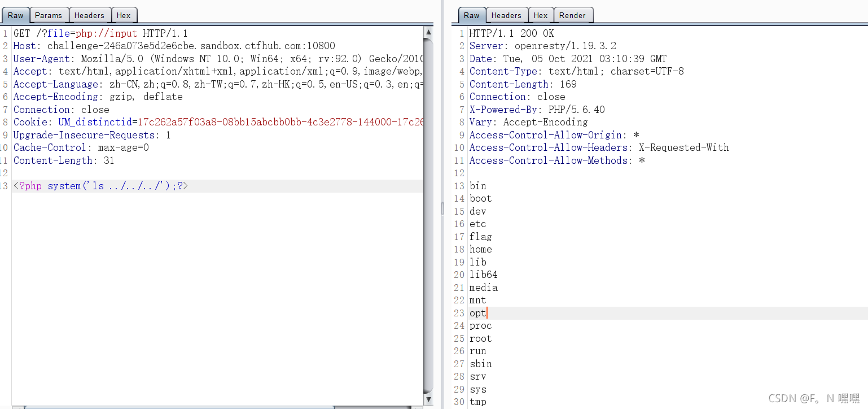Click the Access-Control-Allow-Headers line

click(x=599, y=147)
